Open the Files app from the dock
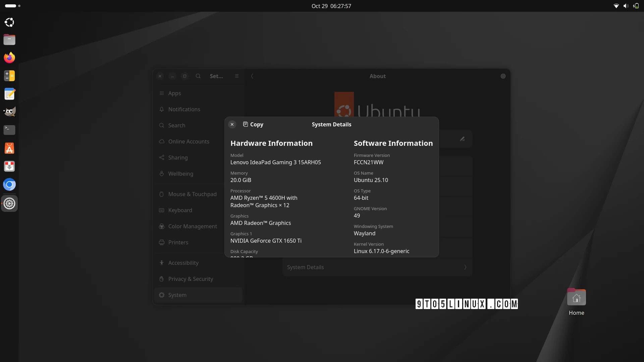 click(x=9, y=40)
